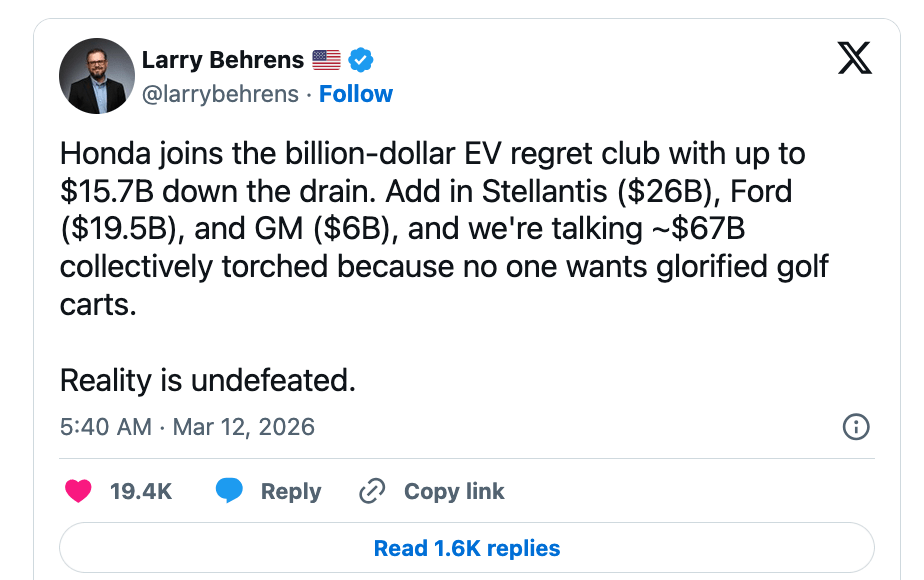Screen dimensions: 924x580
Task: Follow @larrybehrens account
Action: [356, 94]
